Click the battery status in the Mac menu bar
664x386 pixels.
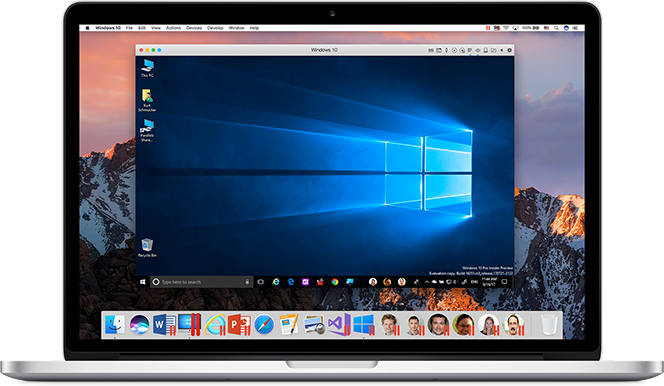pos(531,28)
